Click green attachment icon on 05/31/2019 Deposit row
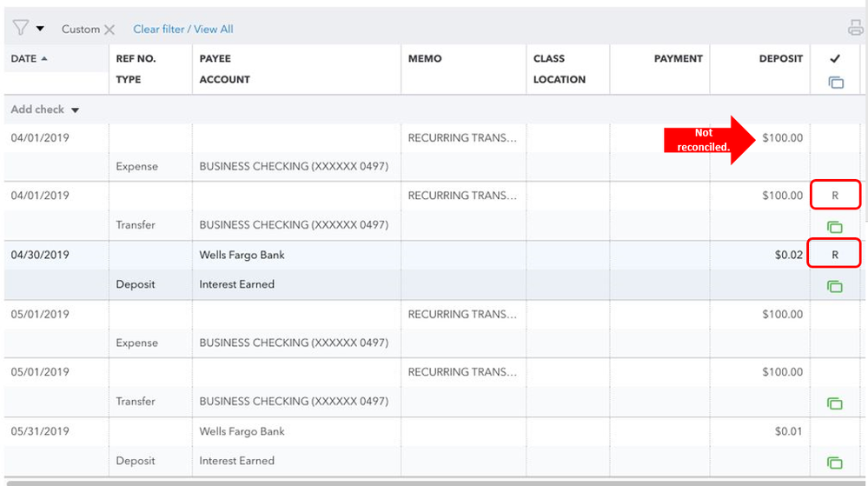 tap(835, 463)
